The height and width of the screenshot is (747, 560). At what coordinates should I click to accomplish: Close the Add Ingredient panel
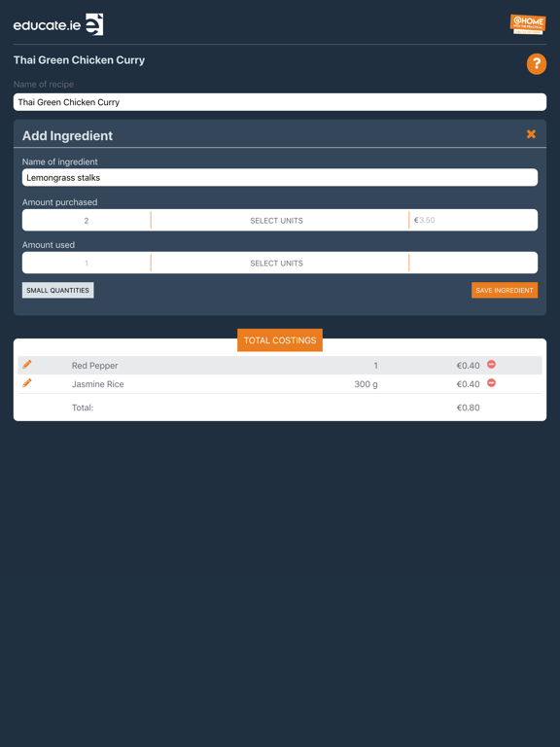coord(531,134)
